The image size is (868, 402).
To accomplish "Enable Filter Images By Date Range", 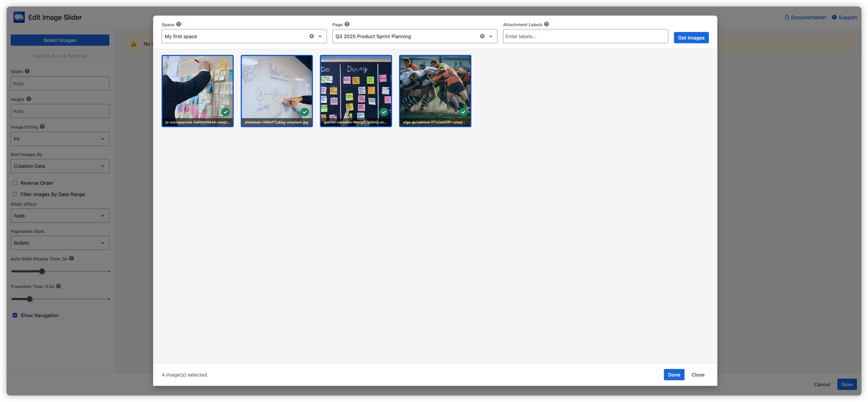I will tap(15, 194).
